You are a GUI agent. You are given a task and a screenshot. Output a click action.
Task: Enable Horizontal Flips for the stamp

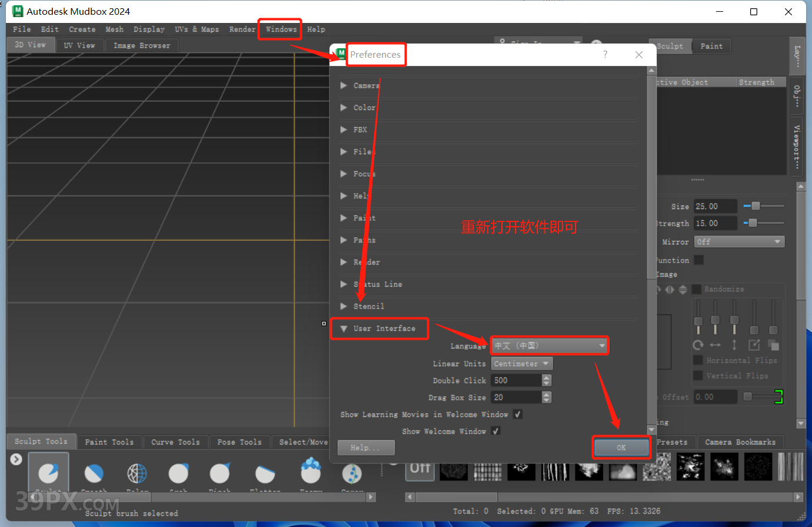pyautogui.click(x=697, y=360)
